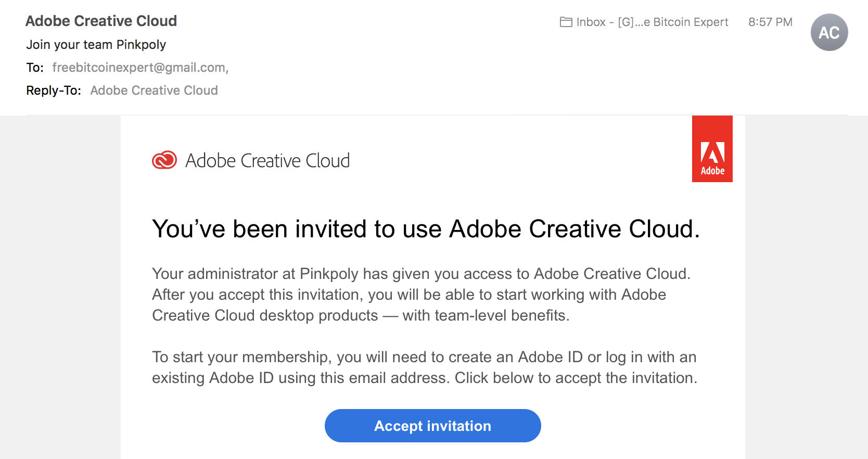Select recipient freebitcoinexpert@gmail.com address
868x459 pixels.
[140, 68]
